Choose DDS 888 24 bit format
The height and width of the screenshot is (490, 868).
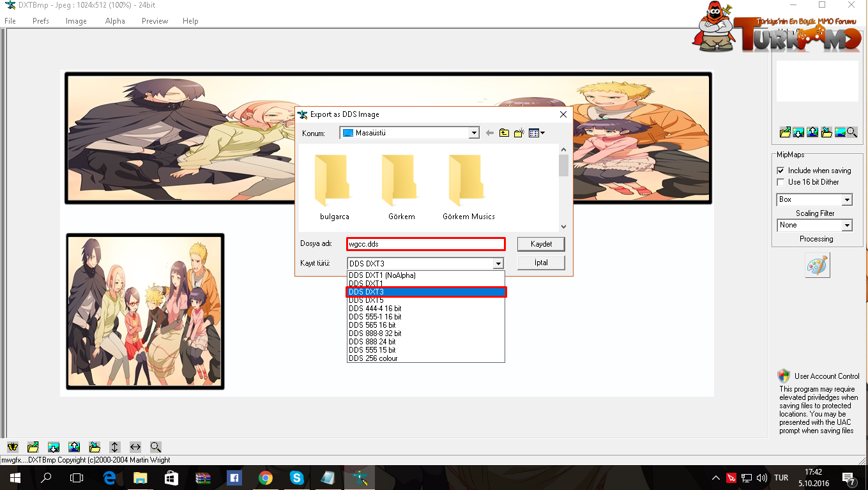[x=426, y=342]
